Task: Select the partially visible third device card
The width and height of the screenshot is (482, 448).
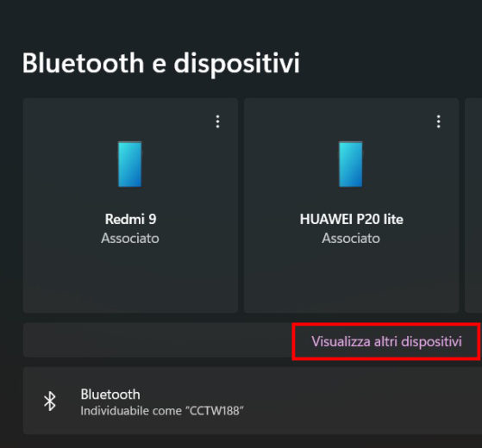Action: point(473,205)
